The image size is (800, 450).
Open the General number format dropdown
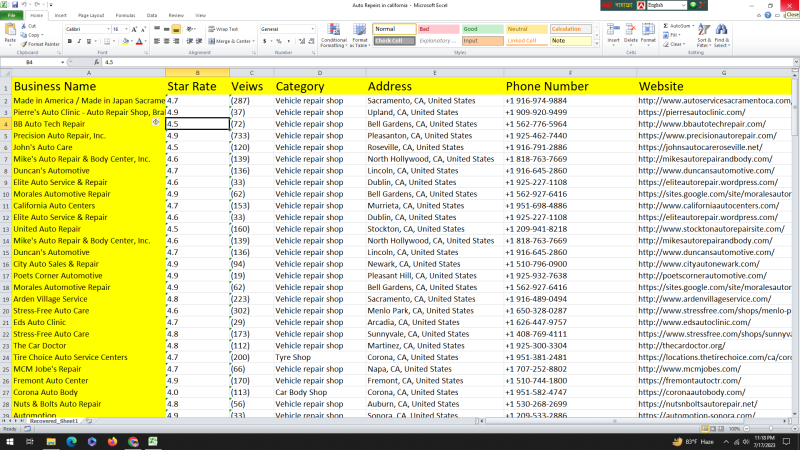coord(312,29)
